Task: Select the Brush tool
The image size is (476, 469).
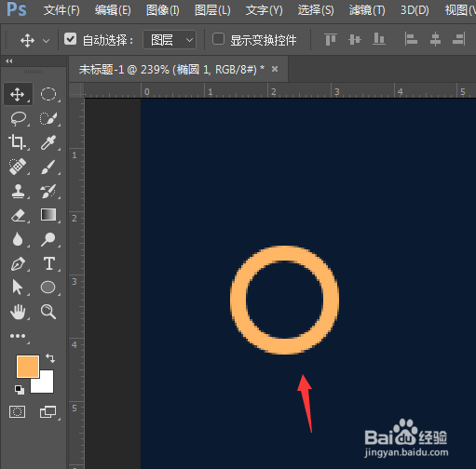Action: (x=48, y=167)
